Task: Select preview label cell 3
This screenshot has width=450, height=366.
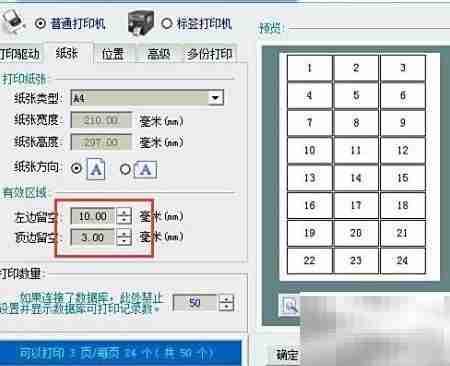Action: tap(403, 68)
